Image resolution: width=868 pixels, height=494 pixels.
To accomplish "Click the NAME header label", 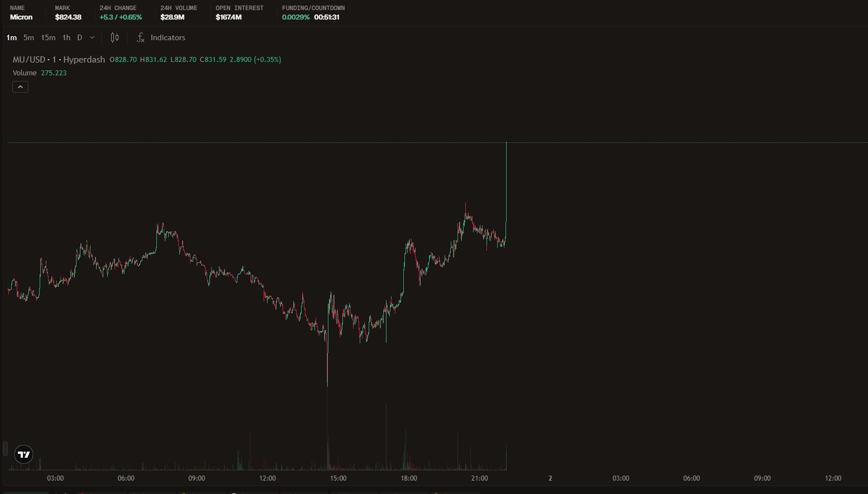I will (x=17, y=8).
